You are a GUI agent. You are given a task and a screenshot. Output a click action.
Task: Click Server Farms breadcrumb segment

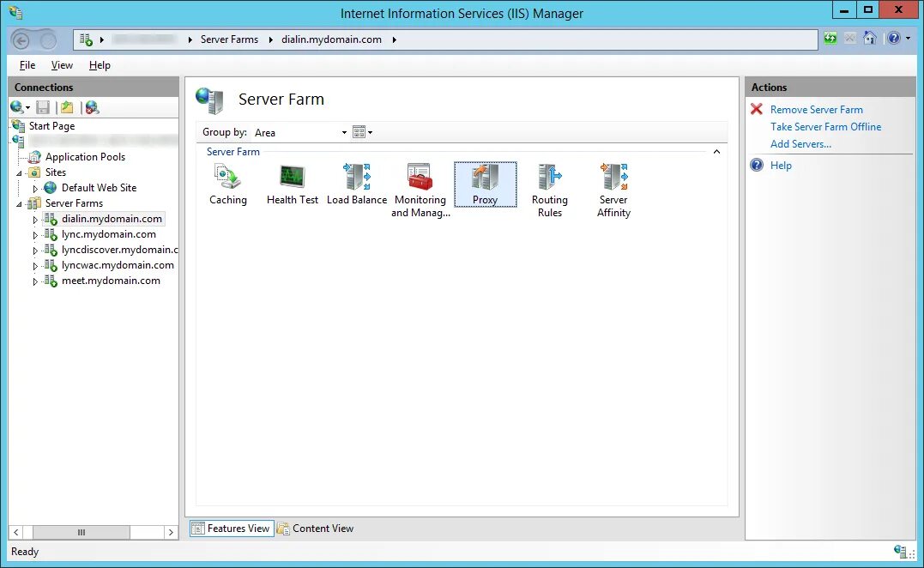(x=229, y=39)
